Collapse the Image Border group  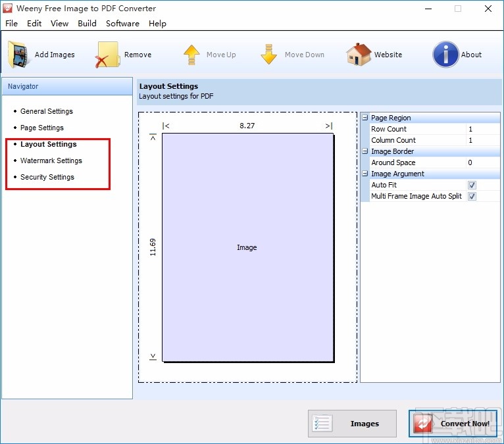click(365, 151)
